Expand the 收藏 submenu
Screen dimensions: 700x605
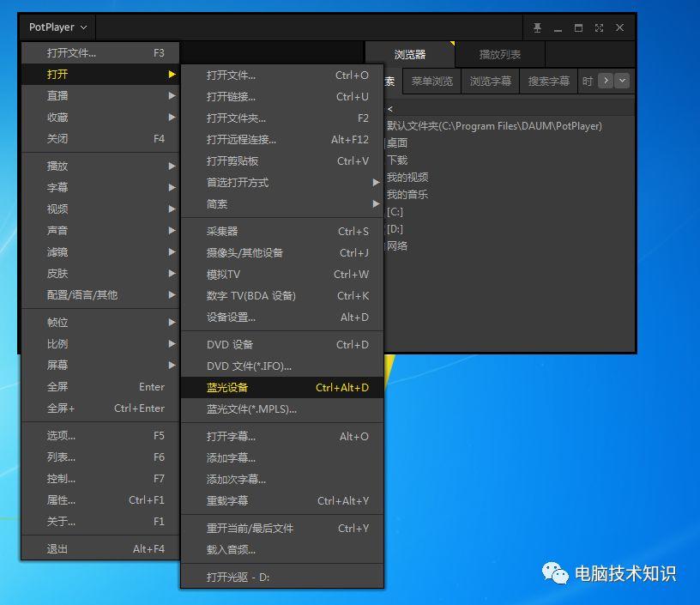[100, 117]
